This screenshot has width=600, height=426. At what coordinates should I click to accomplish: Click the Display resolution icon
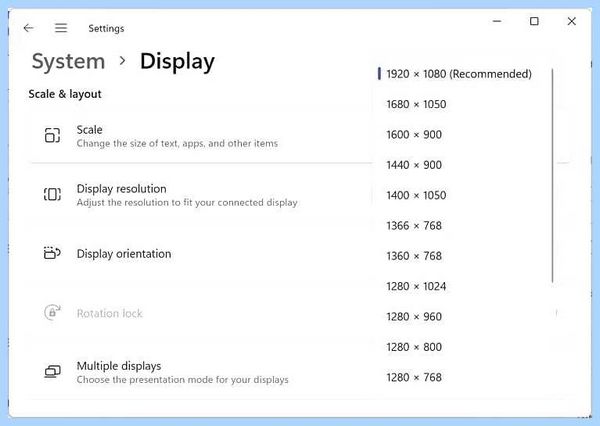pos(52,194)
